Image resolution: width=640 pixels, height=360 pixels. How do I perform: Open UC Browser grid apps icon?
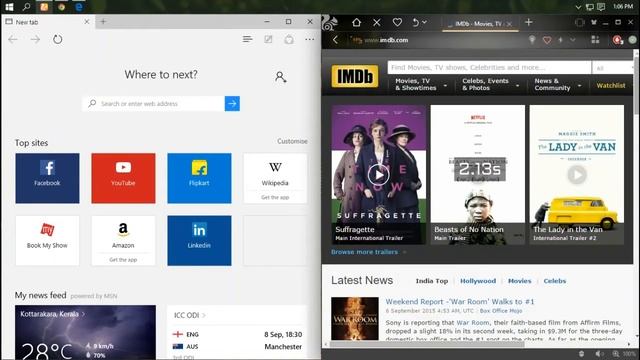596,40
